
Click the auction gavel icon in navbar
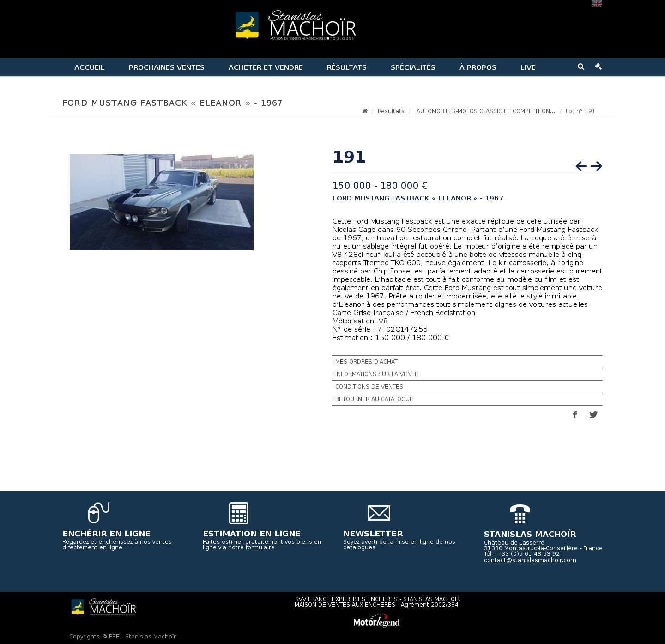point(598,67)
